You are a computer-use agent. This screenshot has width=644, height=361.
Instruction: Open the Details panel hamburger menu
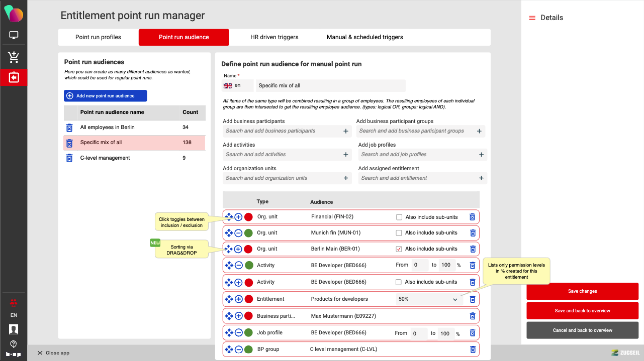click(x=532, y=18)
